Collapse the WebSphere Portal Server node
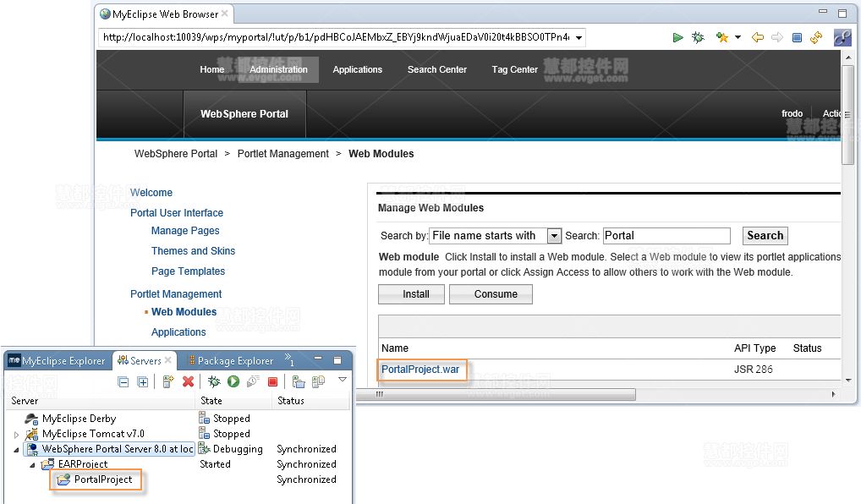Viewport: 861px width, 504px height. [x=16, y=450]
